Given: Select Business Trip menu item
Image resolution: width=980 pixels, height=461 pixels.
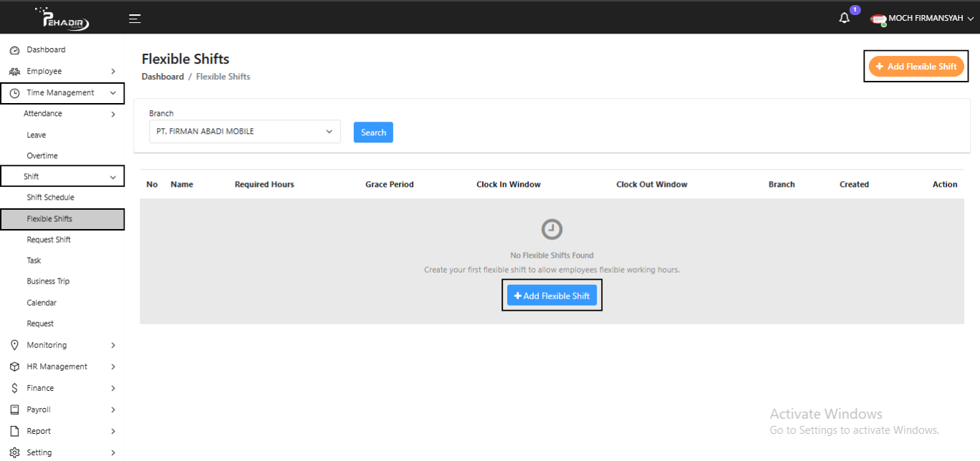Looking at the screenshot, I should pos(48,281).
